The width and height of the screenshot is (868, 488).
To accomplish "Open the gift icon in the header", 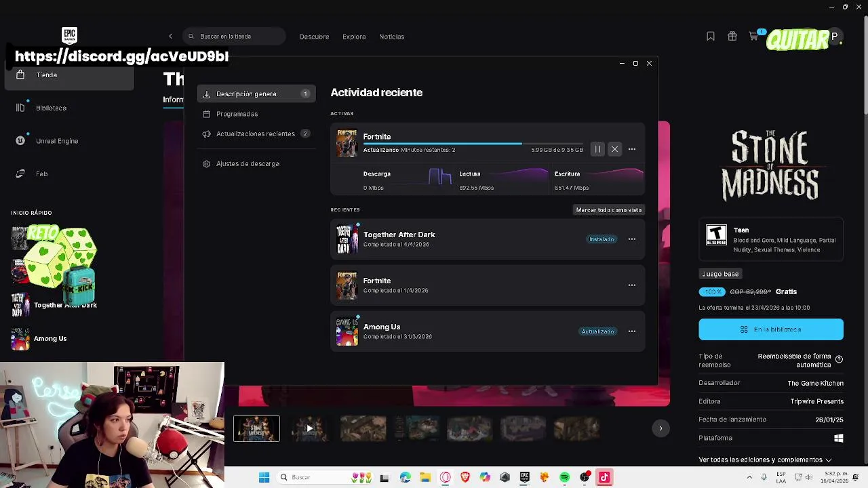I will 732,37.
